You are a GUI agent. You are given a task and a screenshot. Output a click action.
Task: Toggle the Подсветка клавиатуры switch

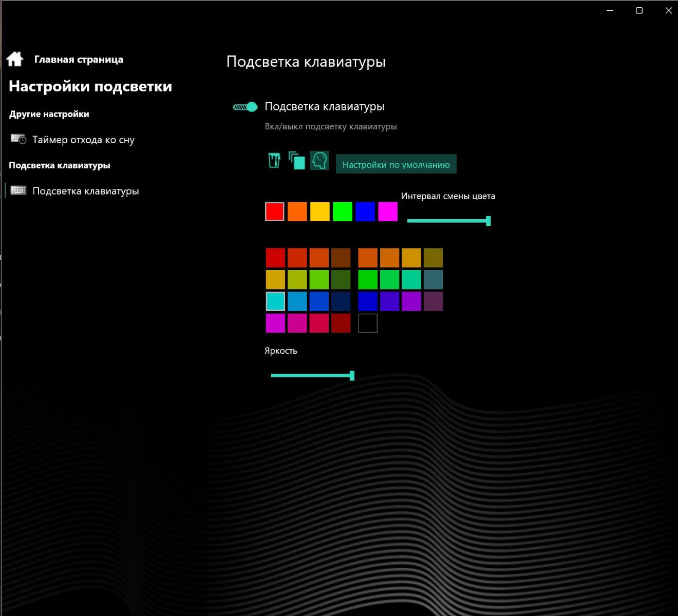click(245, 107)
